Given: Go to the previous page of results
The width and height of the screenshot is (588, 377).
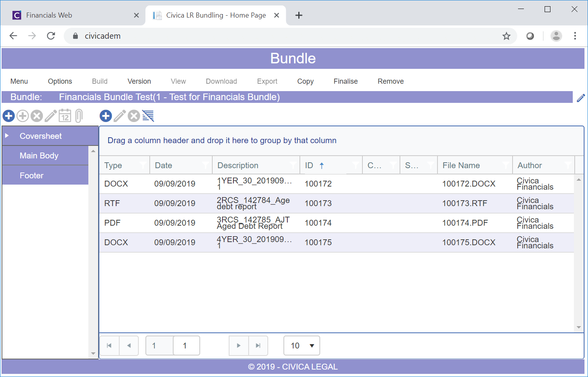Looking at the screenshot, I should [129, 346].
